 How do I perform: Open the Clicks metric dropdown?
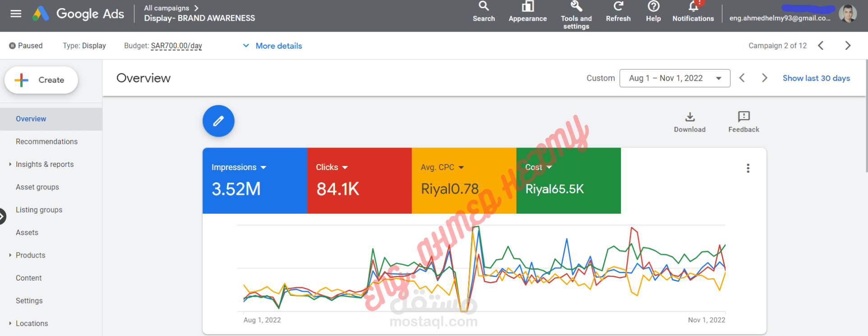[332, 167]
